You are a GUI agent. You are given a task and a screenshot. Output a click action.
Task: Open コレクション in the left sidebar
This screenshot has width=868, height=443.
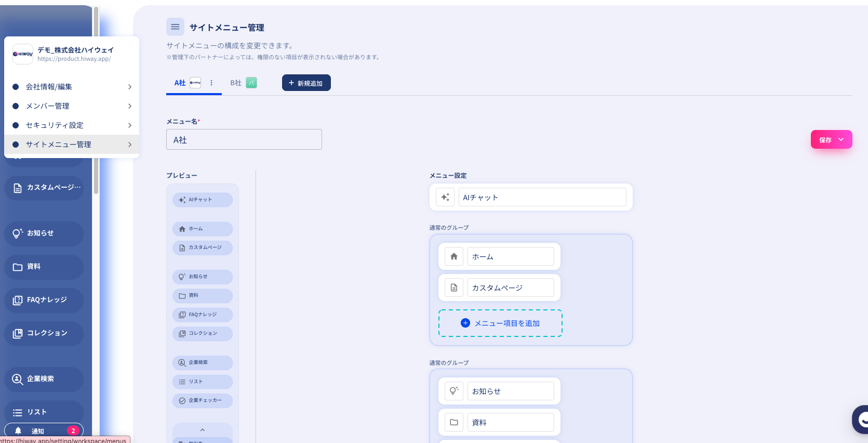point(44,333)
